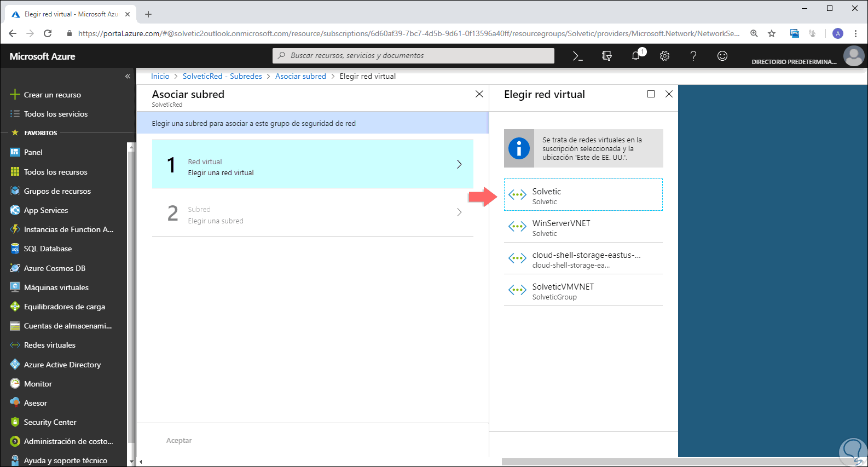The width and height of the screenshot is (868, 467).
Task: Maximize the Elegir red virtual panel
Action: coord(651,94)
